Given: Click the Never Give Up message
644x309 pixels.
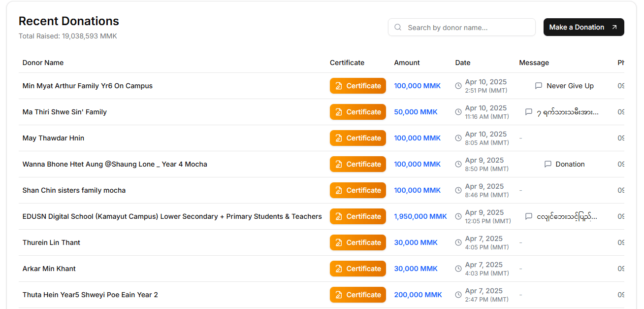Looking at the screenshot, I should pyautogui.click(x=570, y=86).
